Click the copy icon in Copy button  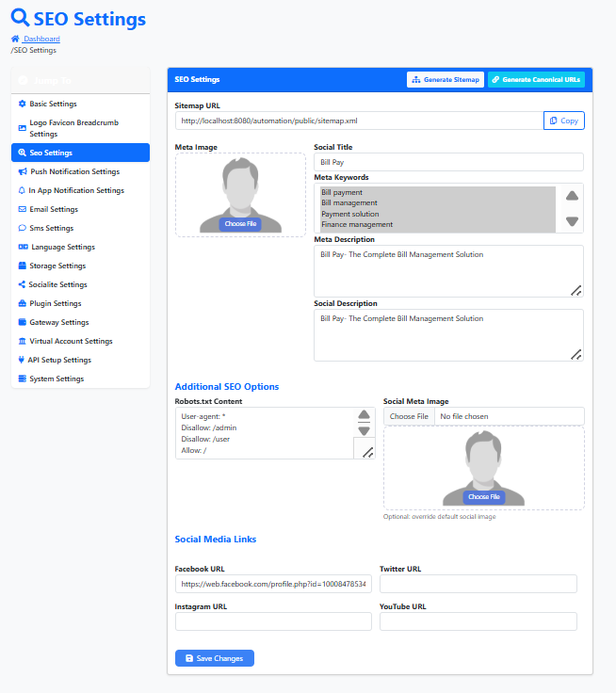[x=553, y=121]
